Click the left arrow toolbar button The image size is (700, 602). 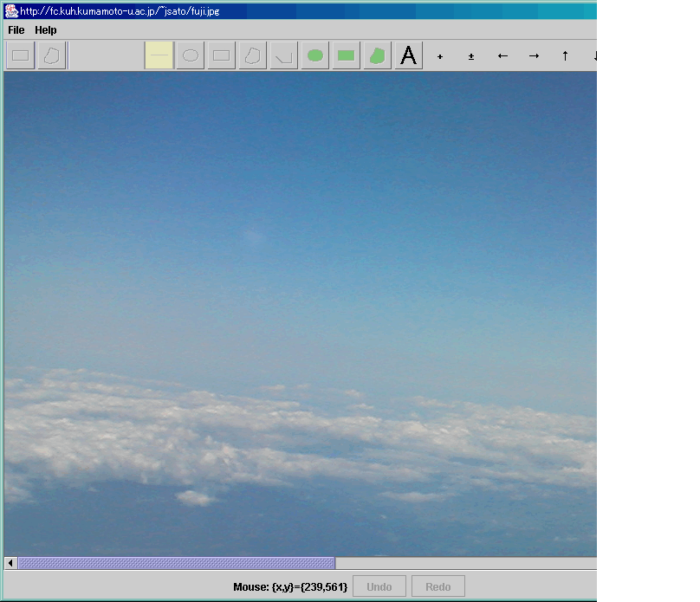(x=502, y=56)
